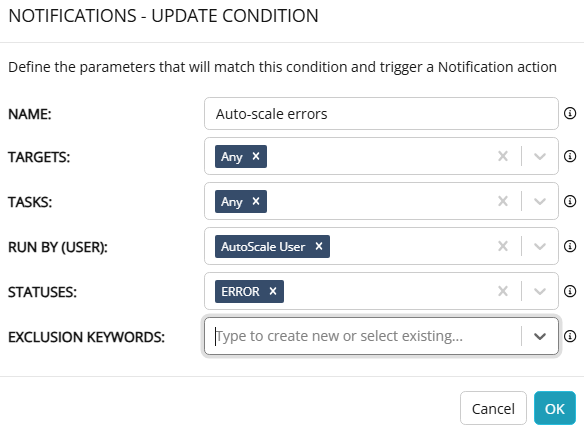Image resolution: width=584 pixels, height=433 pixels.
Task: Remove the ERROR status tag
Action: tap(273, 291)
